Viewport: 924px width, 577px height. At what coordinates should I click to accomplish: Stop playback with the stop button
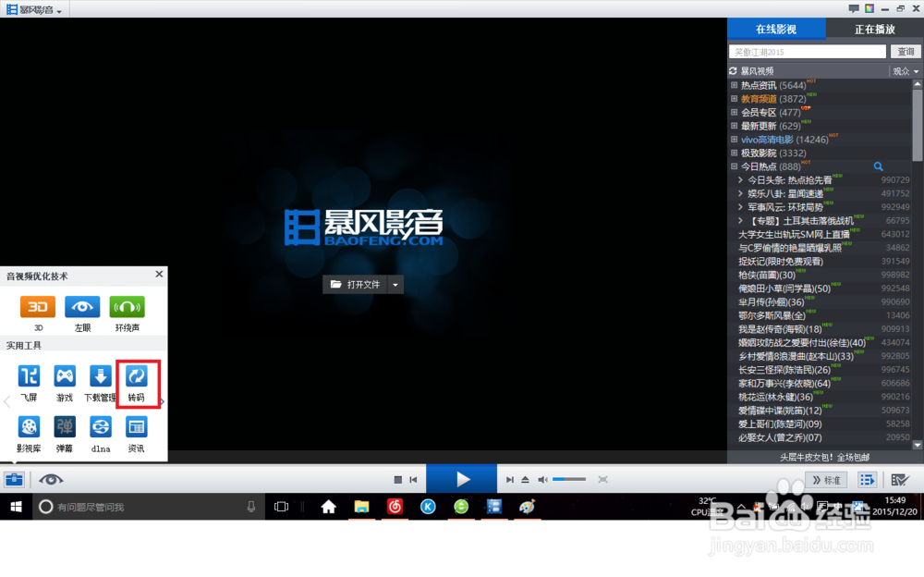tap(397, 480)
